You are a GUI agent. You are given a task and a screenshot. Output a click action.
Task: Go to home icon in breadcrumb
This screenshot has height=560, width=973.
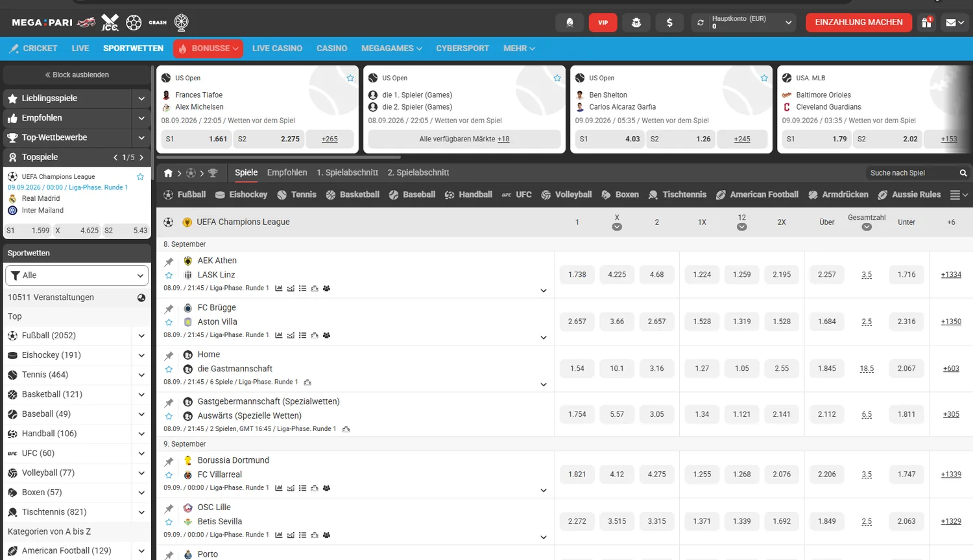coord(169,173)
